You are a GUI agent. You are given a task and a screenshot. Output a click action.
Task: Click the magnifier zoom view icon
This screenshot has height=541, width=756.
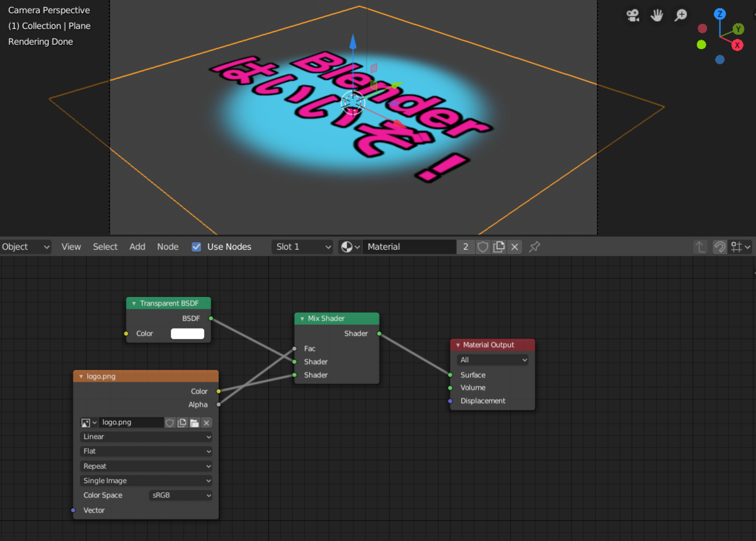pos(681,16)
